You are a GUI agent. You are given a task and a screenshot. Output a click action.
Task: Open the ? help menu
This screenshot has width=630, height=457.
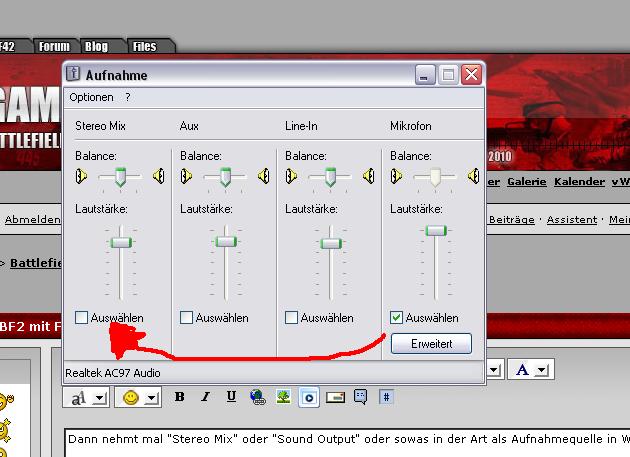tap(128, 98)
